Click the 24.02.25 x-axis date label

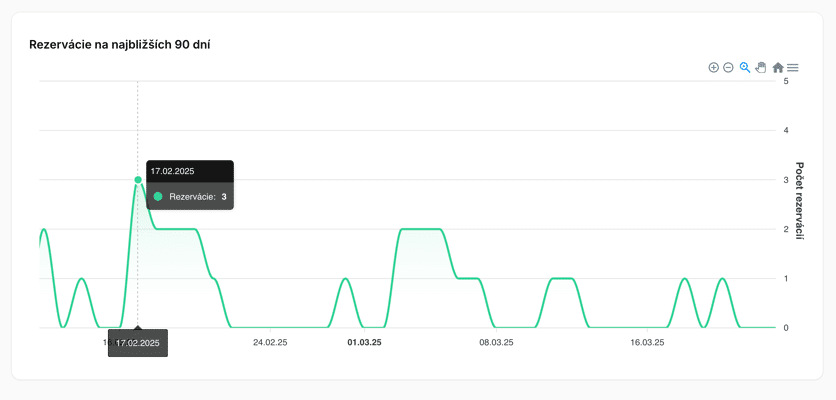[270, 342]
